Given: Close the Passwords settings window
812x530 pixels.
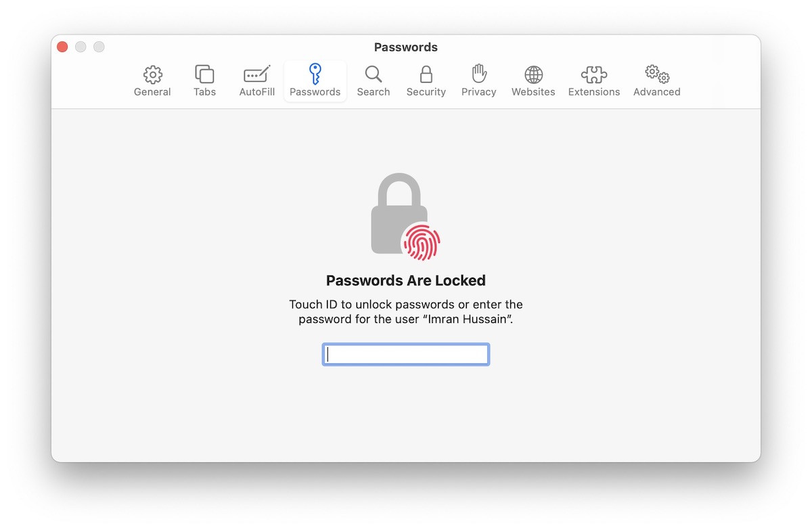Looking at the screenshot, I should coord(62,47).
